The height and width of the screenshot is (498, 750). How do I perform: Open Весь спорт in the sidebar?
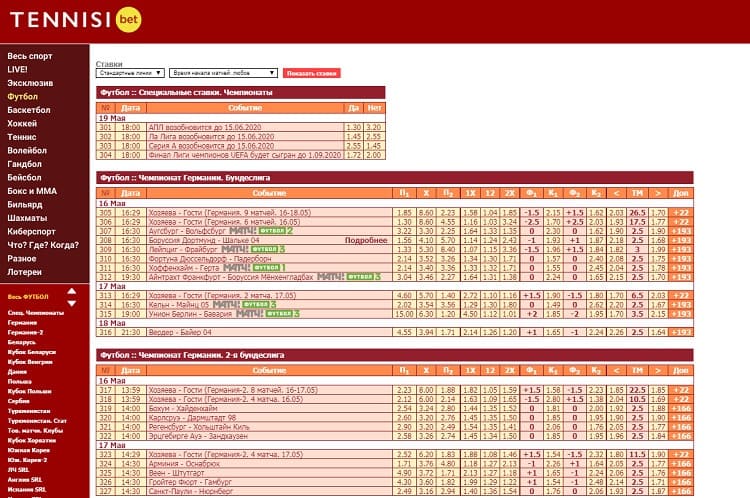click(30, 56)
